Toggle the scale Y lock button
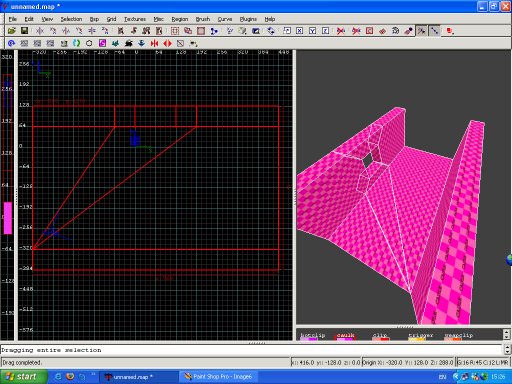The image size is (512, 384). [313, 31]
